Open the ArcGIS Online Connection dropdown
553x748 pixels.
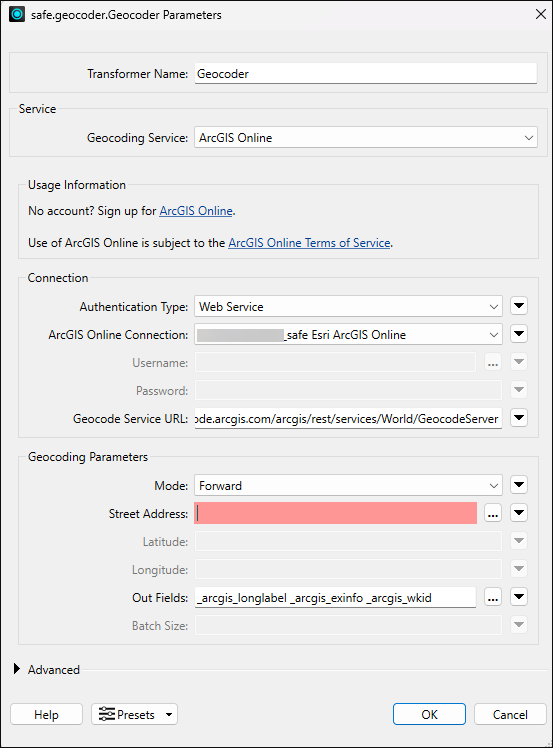[x=348, y=334]
